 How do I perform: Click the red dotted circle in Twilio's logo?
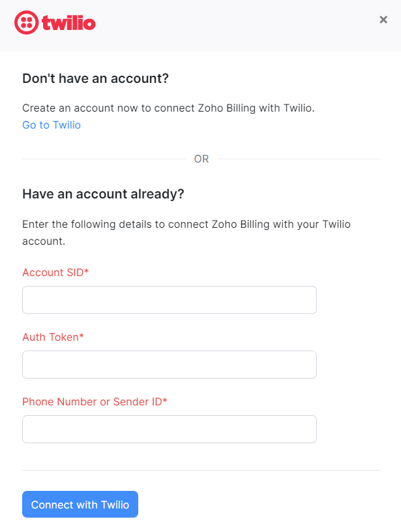click(x=27, y=22)
